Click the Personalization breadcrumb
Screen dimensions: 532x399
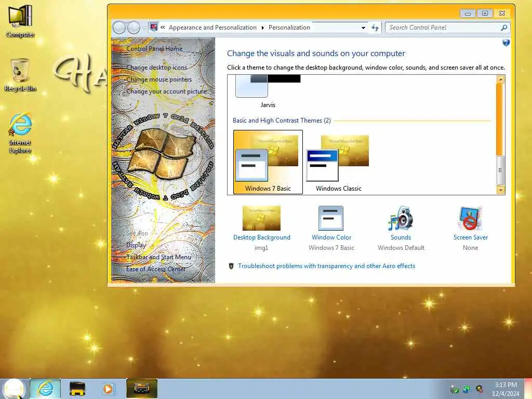289,28
